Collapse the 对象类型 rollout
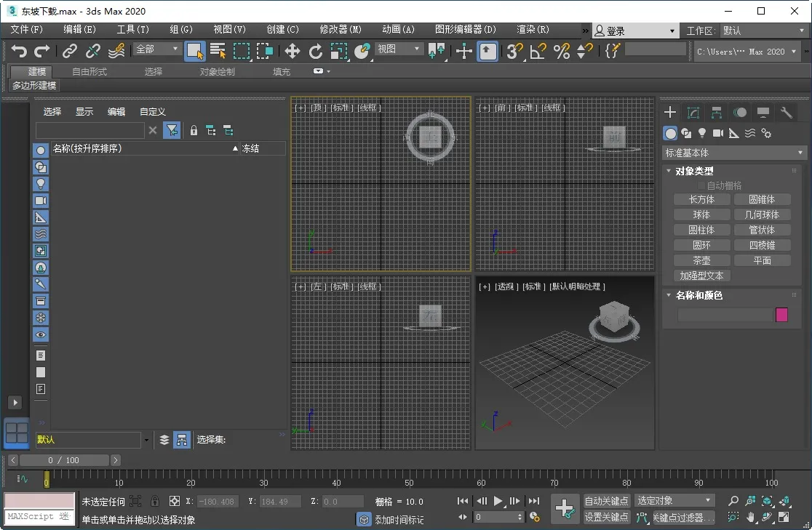 (x=693, y=172)
